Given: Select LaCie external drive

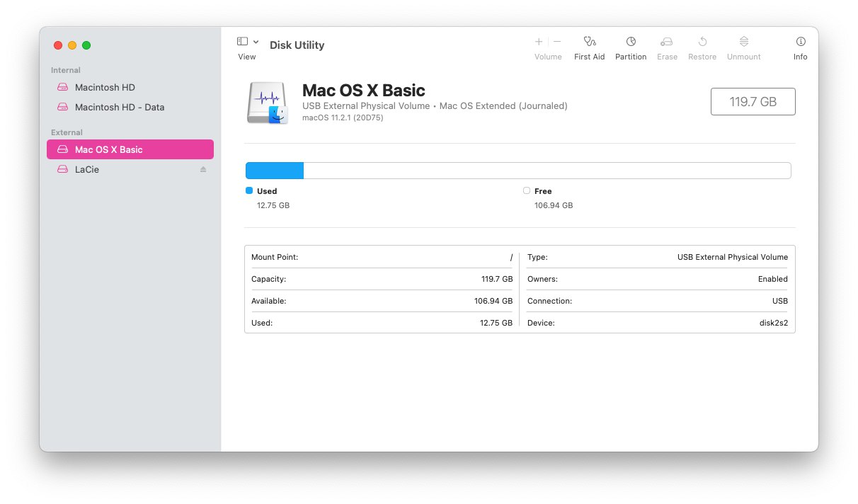Looking at the screenshot, I should [130, 169].
